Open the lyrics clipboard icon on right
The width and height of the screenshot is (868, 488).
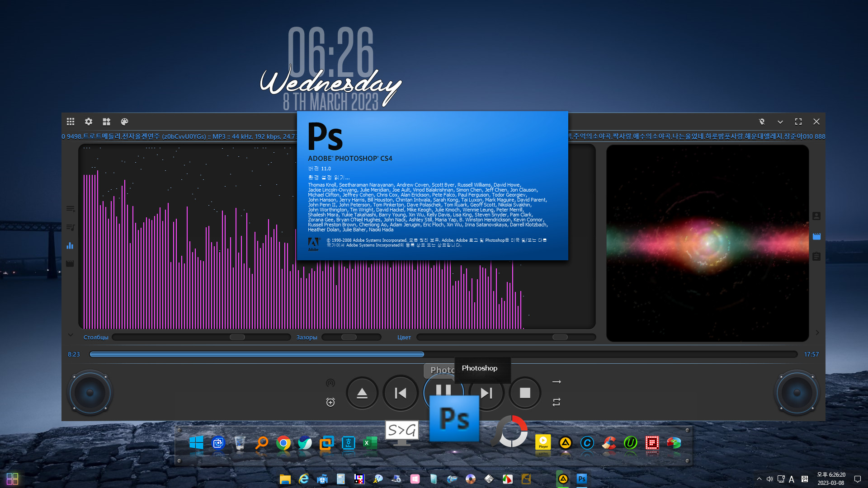[816, 256]
